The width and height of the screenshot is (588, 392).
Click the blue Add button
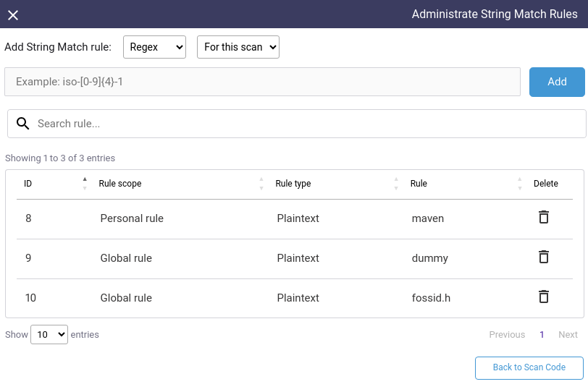[557, 82]
